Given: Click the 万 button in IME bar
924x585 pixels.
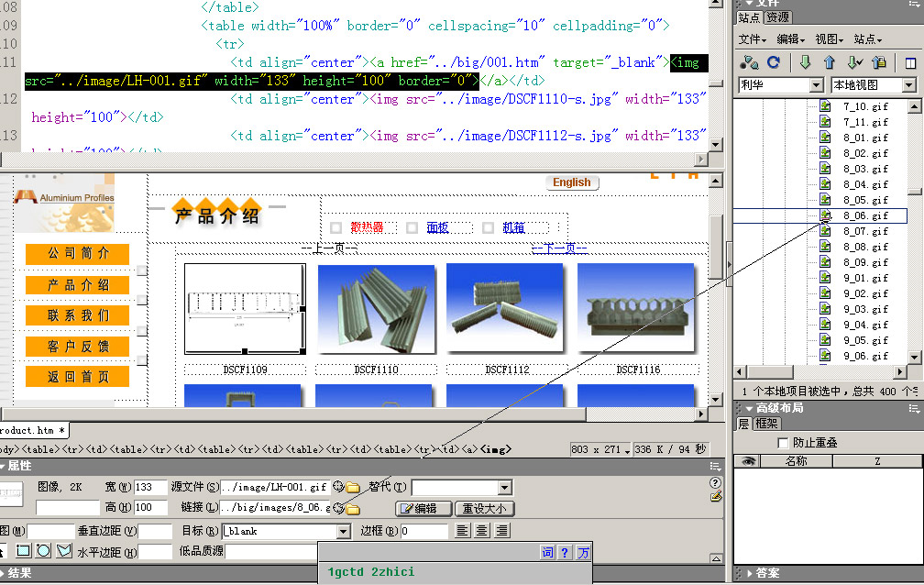Looking at the screenshot, I should 583,553.
